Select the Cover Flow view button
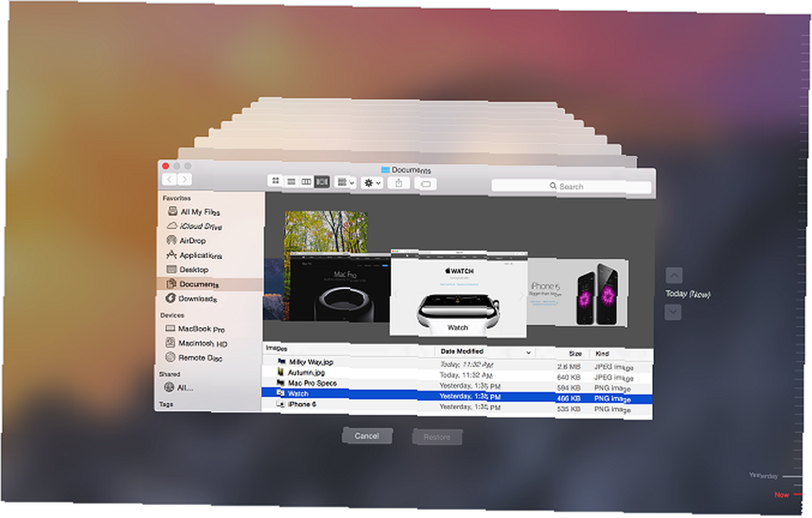Screen dimensions: 812x518 coord(322,182)
